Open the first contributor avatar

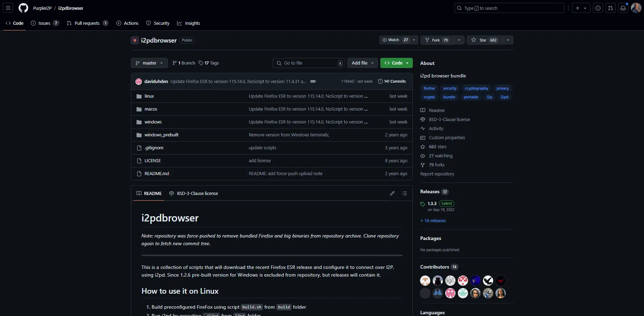425,281
